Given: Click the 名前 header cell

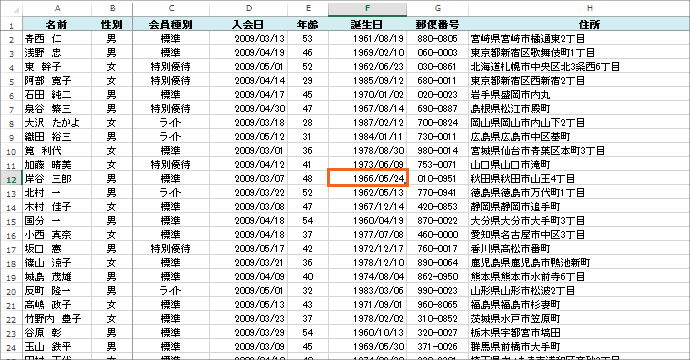Looking at the screenshot, I should tap(57, 25).
